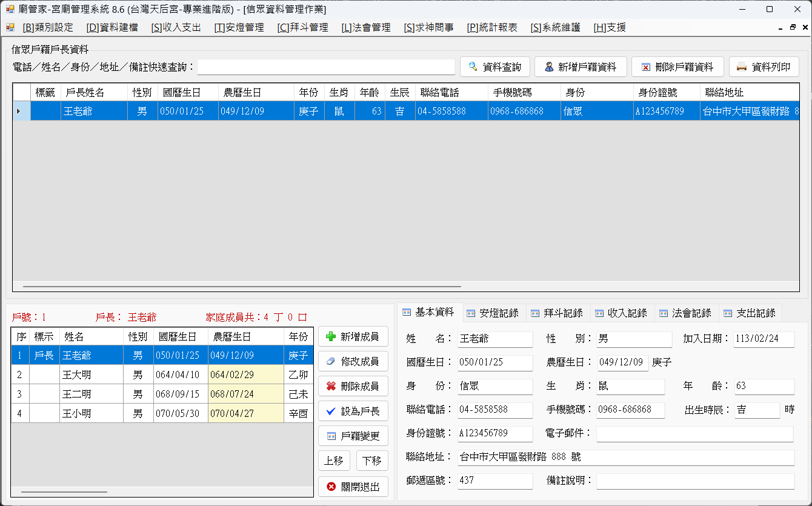Click 資料列印 print button

pos(764,67)
